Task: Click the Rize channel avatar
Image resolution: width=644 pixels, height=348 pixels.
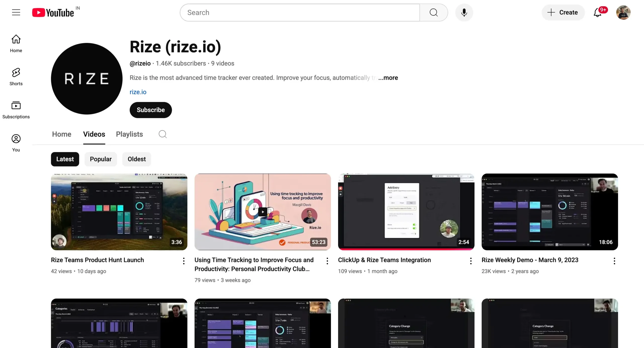Action: tap(87, 79)
